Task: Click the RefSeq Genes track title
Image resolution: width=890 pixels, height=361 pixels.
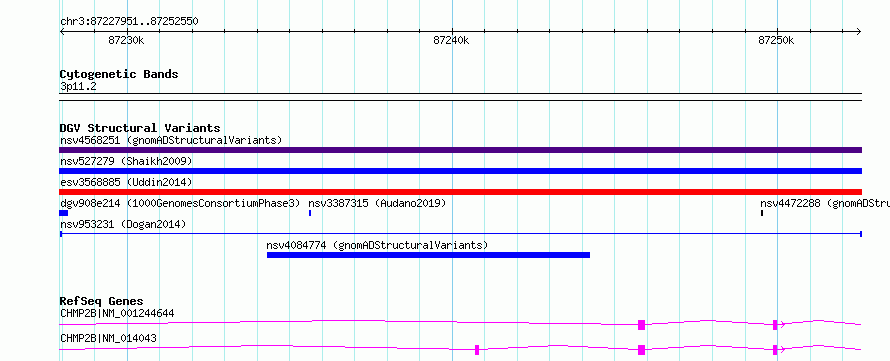Action: tap(102, 301)
